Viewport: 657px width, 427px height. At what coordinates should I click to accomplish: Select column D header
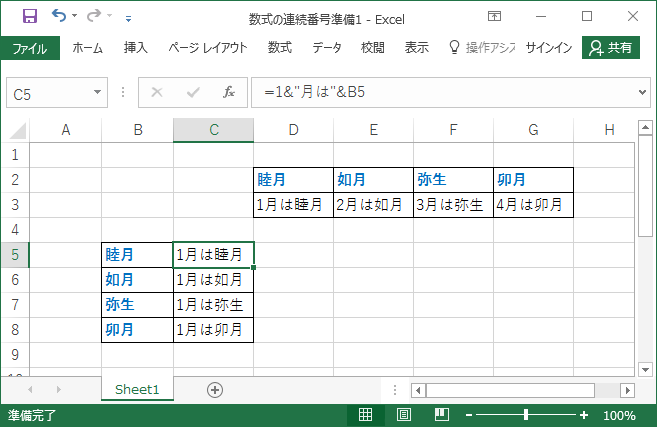[x=294, y=130]
